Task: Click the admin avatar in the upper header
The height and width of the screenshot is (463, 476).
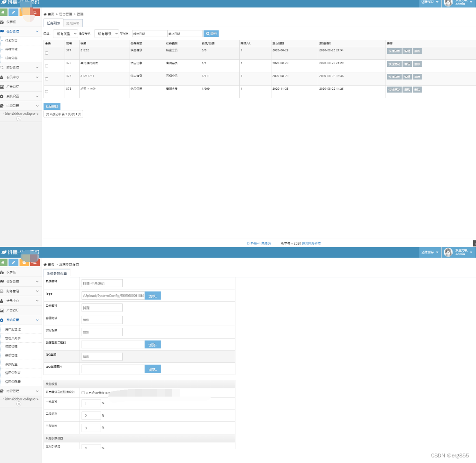Action: click(x=448, y=3)
